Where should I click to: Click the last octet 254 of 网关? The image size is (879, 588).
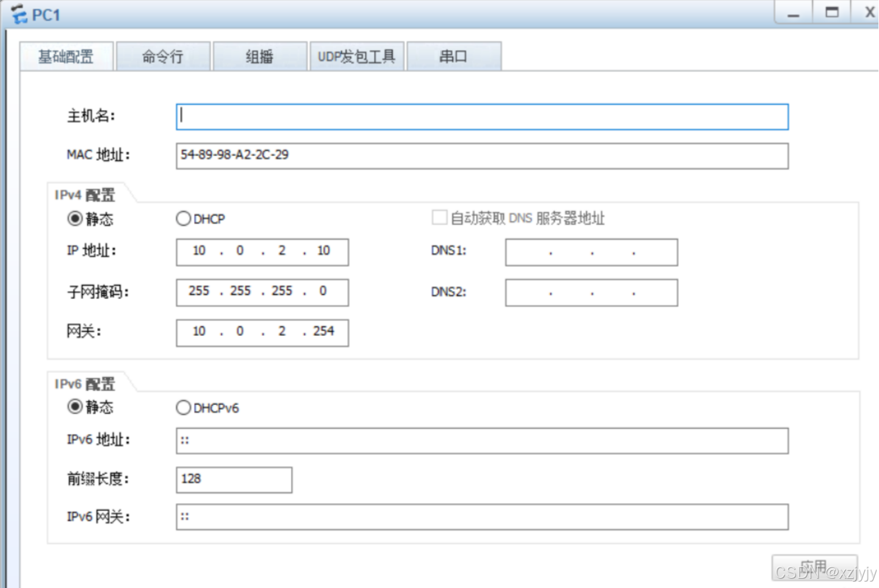pyautogui.click(x=324, y=331)
